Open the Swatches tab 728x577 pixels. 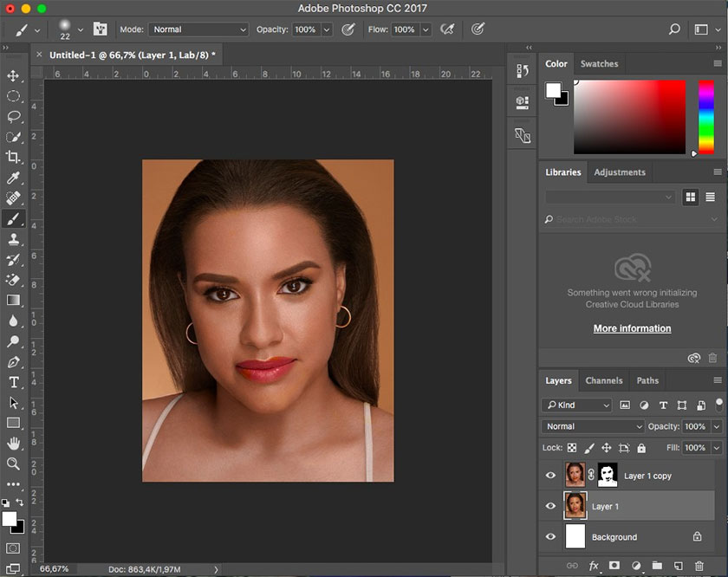coord(599,63)
